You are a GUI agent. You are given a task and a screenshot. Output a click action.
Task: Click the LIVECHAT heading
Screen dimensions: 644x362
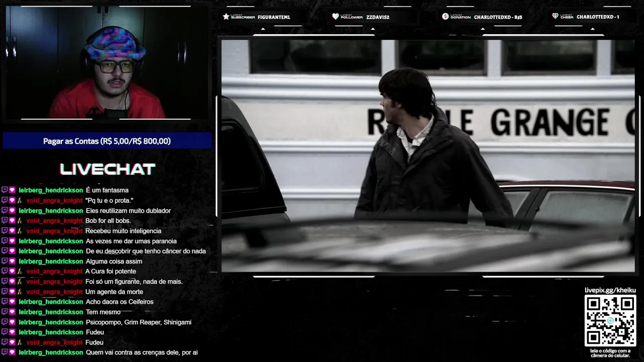(x=107, y=169)
